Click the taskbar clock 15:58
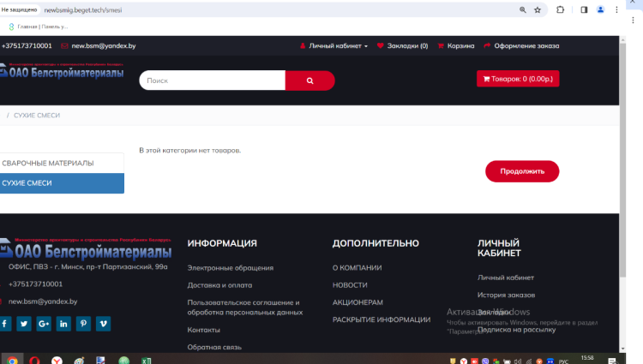 587,358
